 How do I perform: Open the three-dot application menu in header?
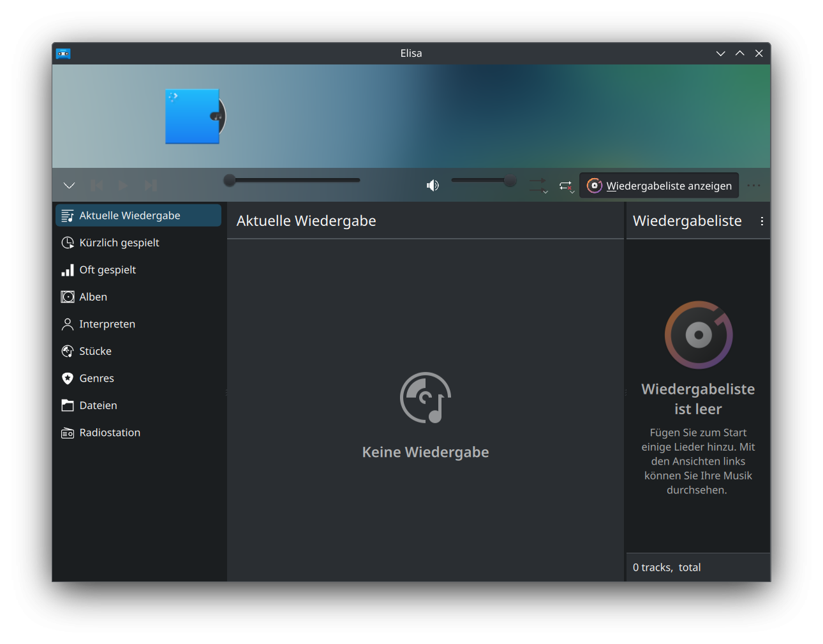753,186
